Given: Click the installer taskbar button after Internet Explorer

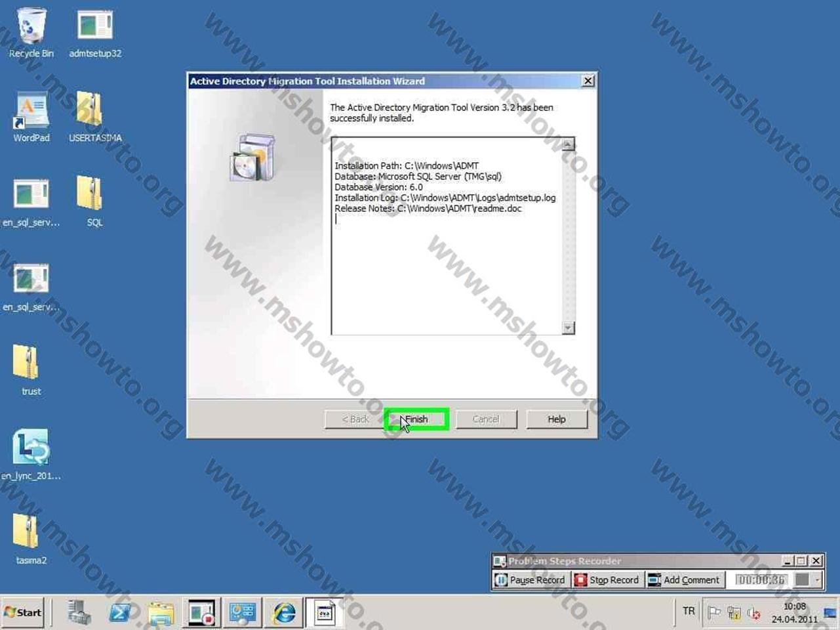Looking at the screenshot, I should (x=325, y=613).
